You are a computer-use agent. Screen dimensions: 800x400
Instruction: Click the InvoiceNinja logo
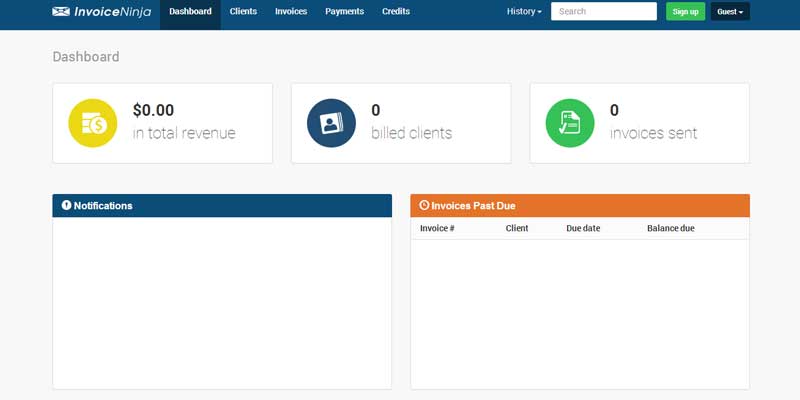click(102, 12)
